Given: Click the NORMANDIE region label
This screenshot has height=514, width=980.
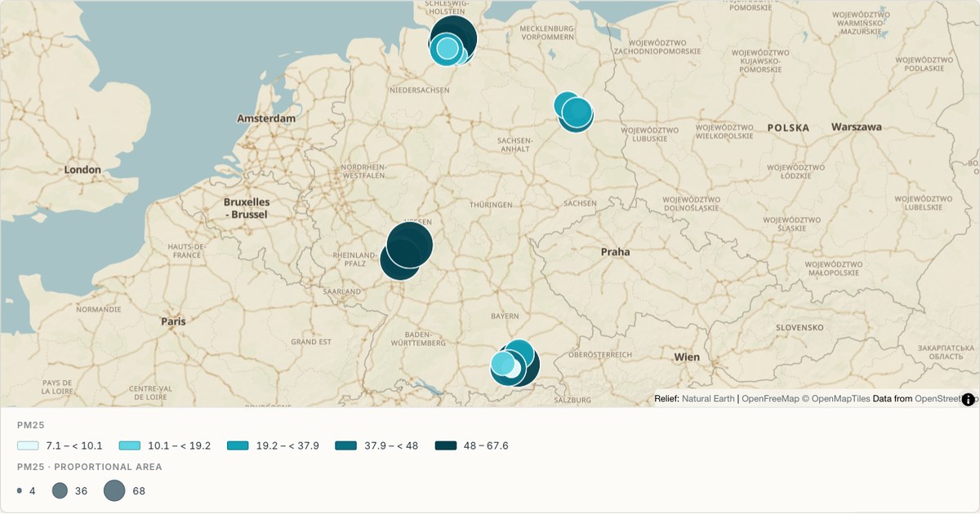Looking at the screenshot, I should 98,309.
